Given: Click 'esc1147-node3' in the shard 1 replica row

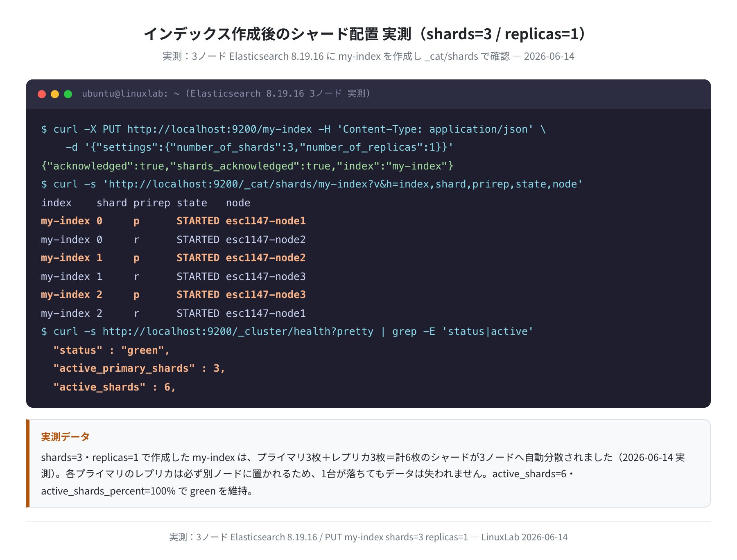Looking at the screenshot, I should [266, 277].
